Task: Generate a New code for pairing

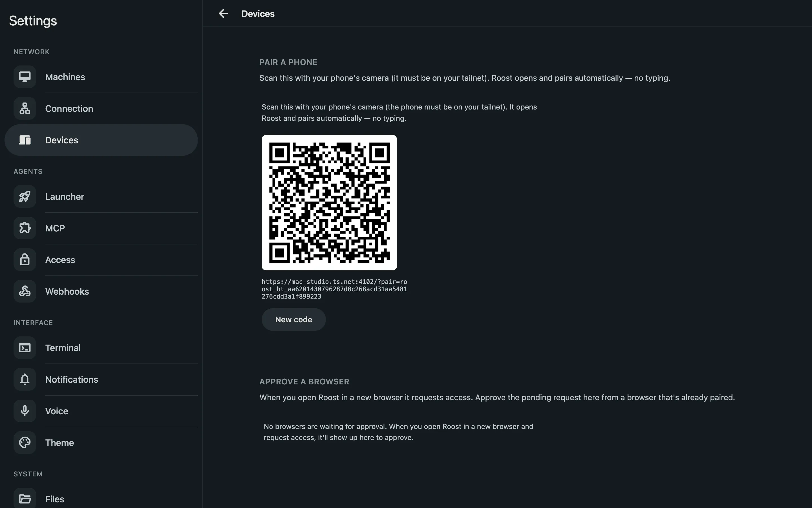Action: [x=294, y=319]
